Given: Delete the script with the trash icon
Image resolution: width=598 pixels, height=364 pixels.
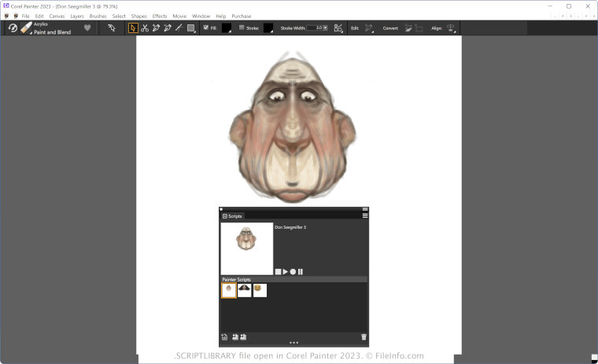Looking at the screenshot, I should 364,336.
